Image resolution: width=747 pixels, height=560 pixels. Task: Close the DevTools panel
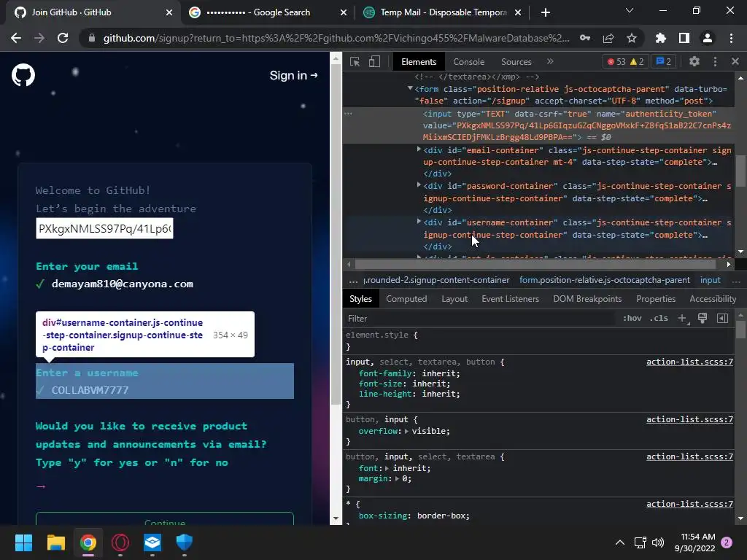(735, 61)
